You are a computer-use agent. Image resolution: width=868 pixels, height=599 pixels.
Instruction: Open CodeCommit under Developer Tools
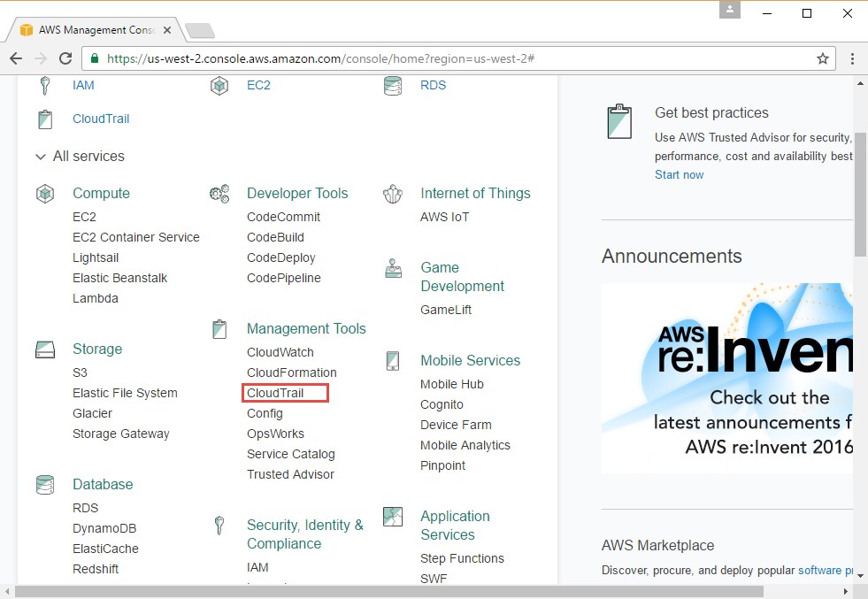click(283, 217)
